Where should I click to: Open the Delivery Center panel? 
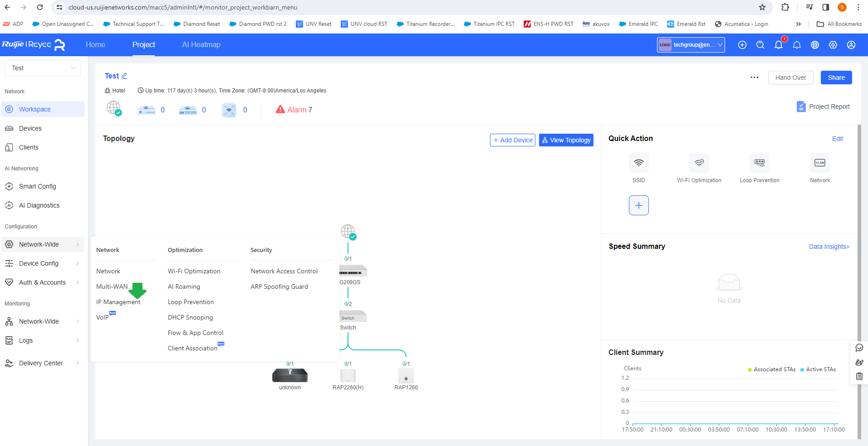[x=41, y=363]
